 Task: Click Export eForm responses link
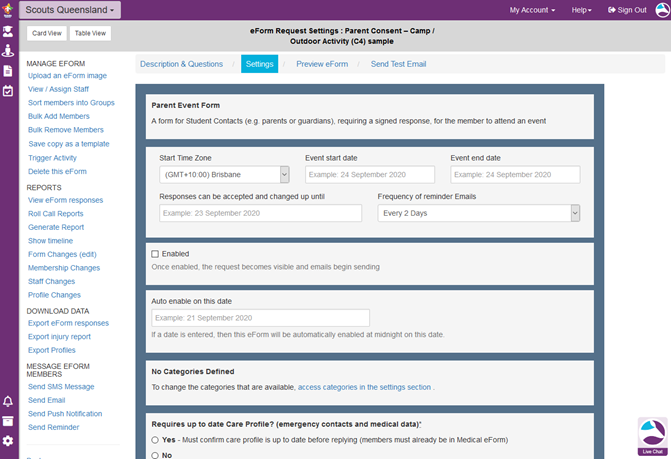click(x=68, y=323)
